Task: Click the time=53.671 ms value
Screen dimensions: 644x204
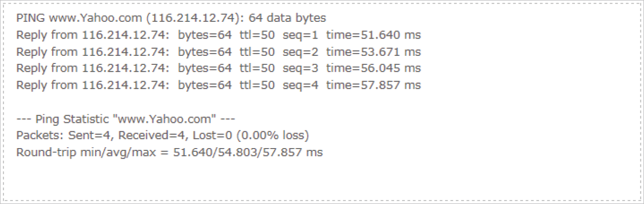Action: click(x=374, y=52)
